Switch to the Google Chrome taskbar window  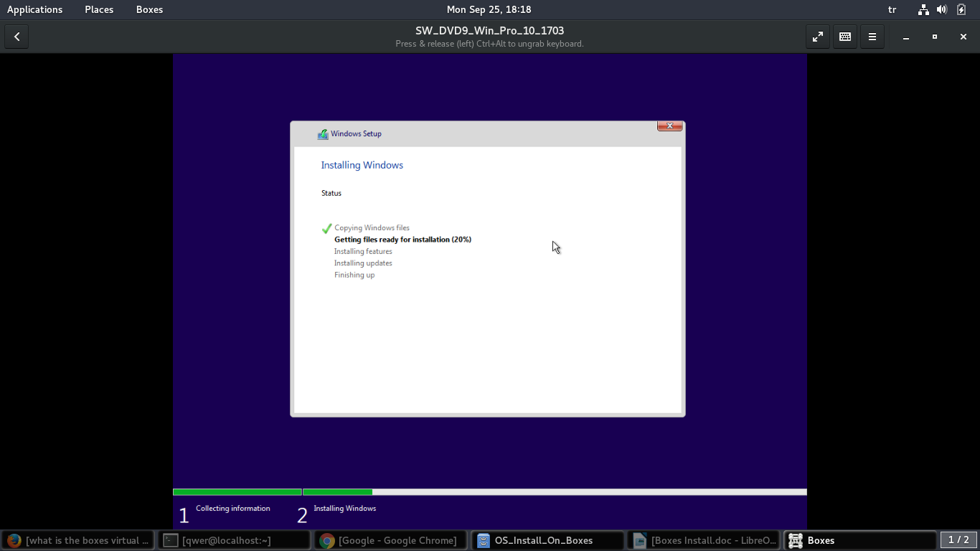point(390,540)
